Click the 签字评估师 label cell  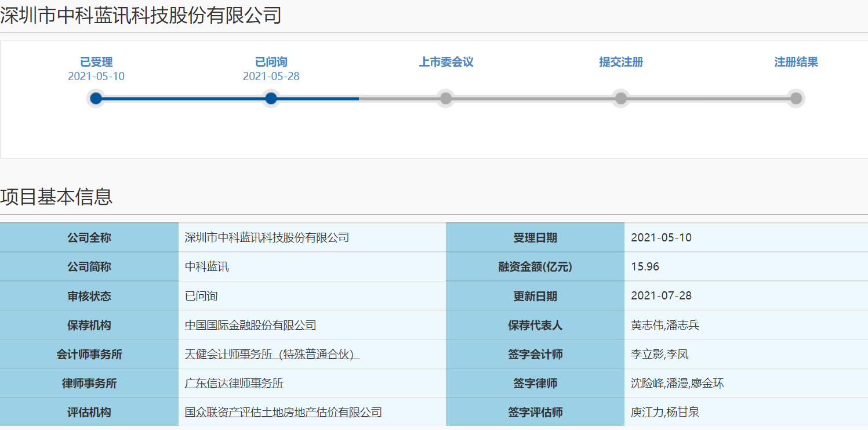pos(535,412)
